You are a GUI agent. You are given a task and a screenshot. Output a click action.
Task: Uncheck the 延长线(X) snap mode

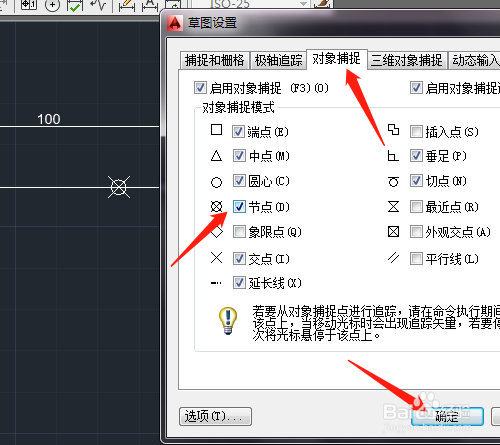[239, 283]
